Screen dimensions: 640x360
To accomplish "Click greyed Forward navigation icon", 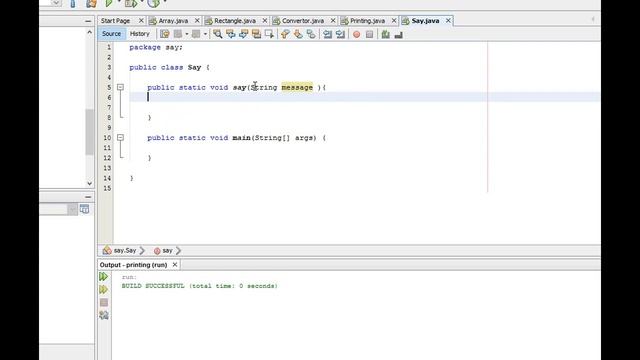I will pyautogui.click(x=196, y=34).
